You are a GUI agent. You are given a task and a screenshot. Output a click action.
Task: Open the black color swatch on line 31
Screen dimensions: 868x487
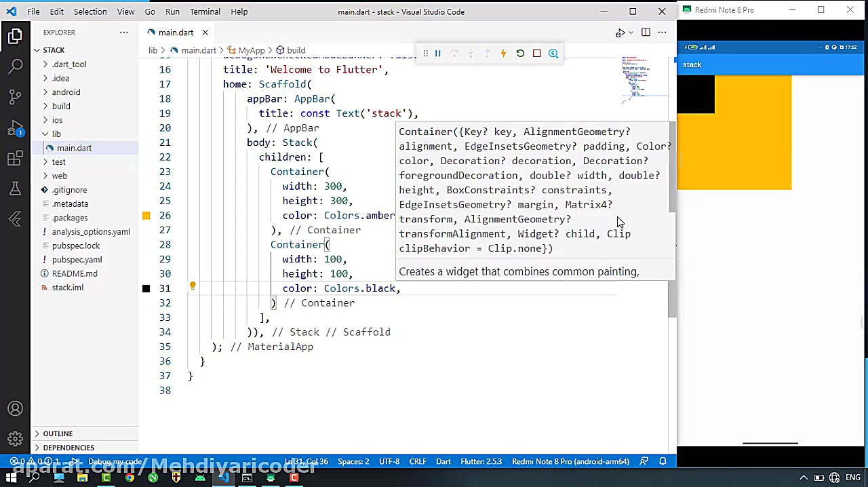146,288
